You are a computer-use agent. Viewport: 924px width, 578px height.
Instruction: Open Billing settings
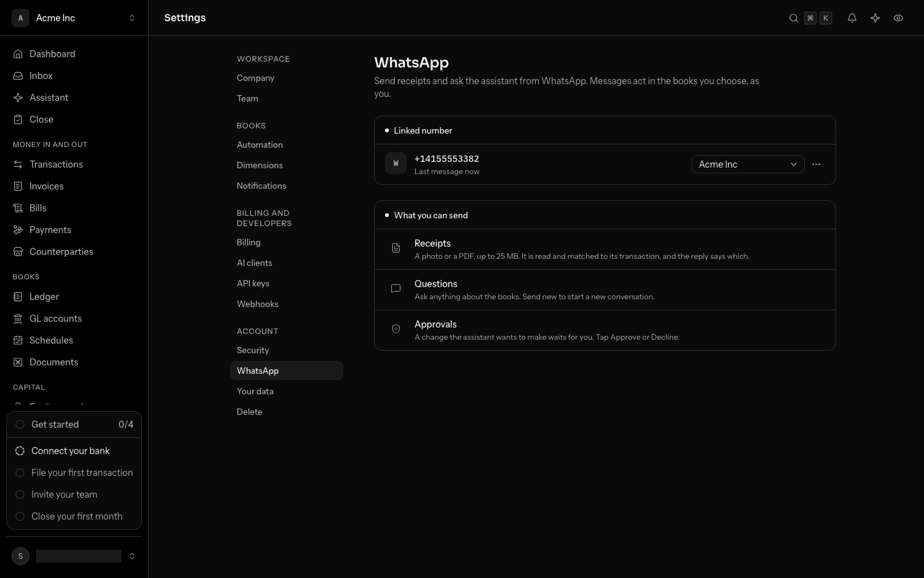coord(286,242)
